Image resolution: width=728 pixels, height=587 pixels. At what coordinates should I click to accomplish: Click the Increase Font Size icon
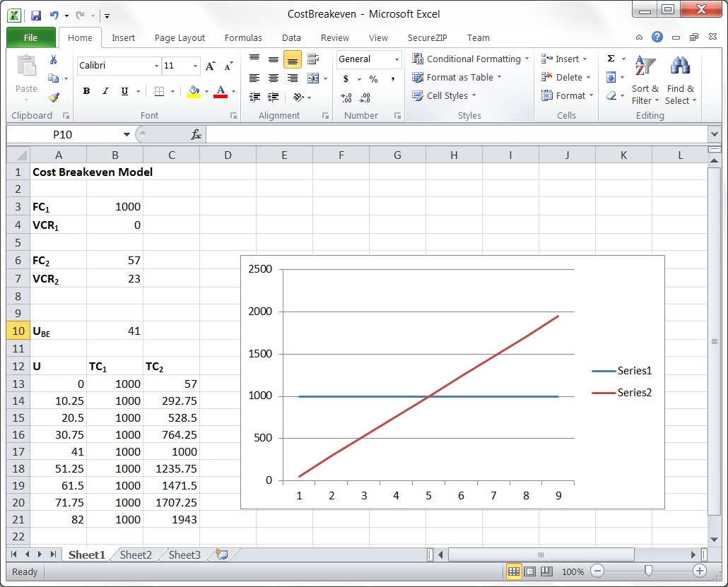coord(211,66)
